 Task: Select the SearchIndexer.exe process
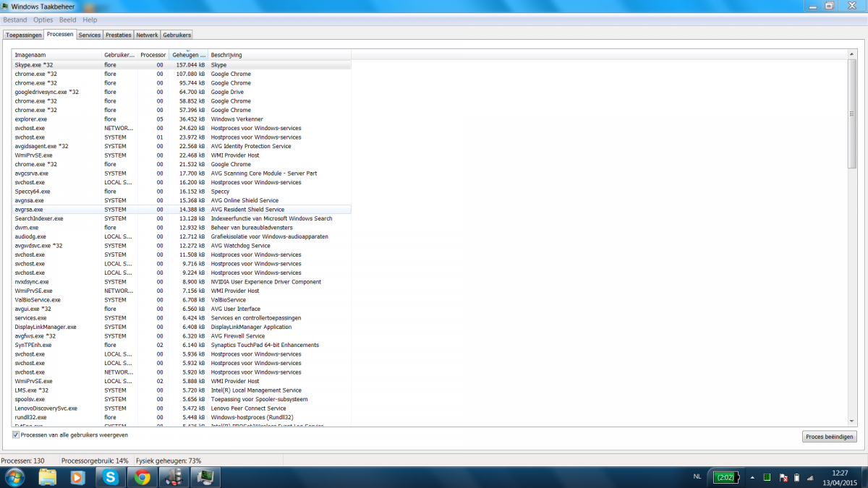pyautogui.click(x=182, y=218)
